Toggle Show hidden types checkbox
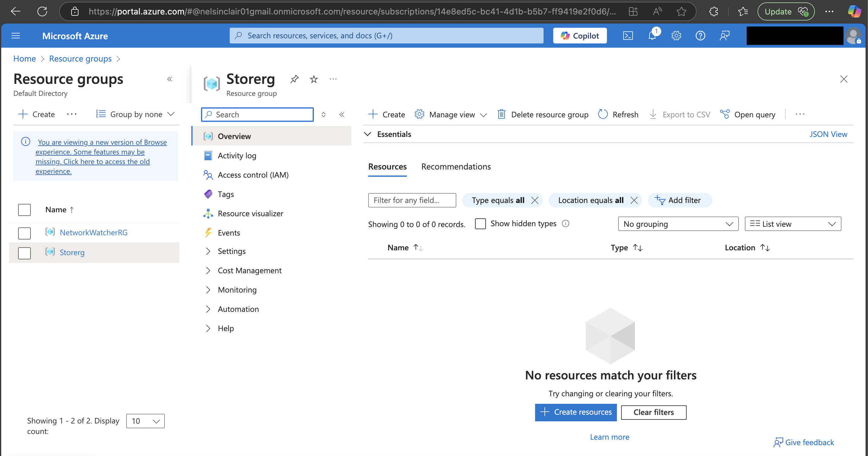Screen dimensions: 868x456 480,223
